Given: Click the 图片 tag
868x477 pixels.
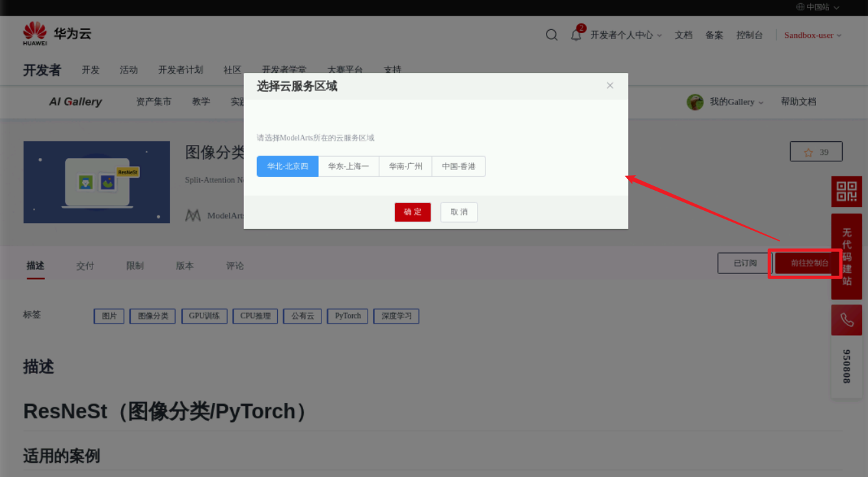Looking at the screenshot, I should (x=109, y=316).
